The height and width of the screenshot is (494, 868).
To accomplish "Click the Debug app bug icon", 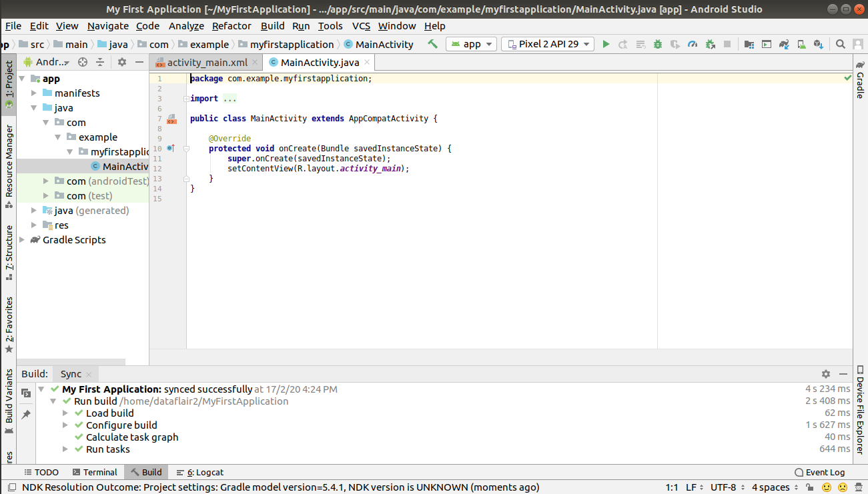I will (658, 44).
